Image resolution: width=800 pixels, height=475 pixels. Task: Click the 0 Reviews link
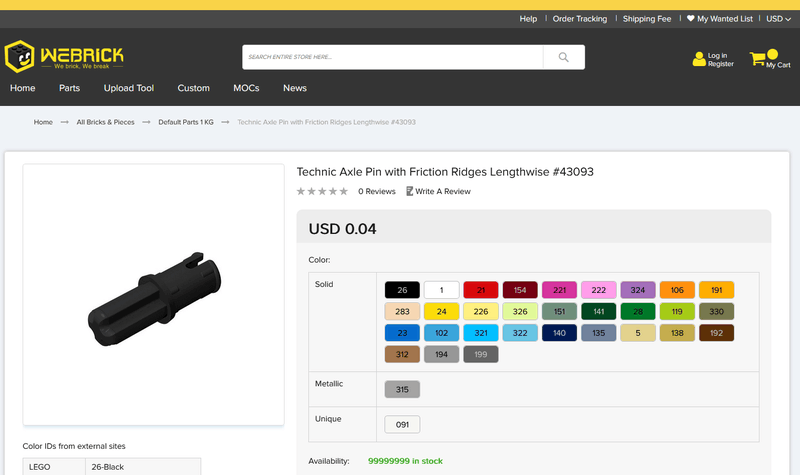coord(377,191)
